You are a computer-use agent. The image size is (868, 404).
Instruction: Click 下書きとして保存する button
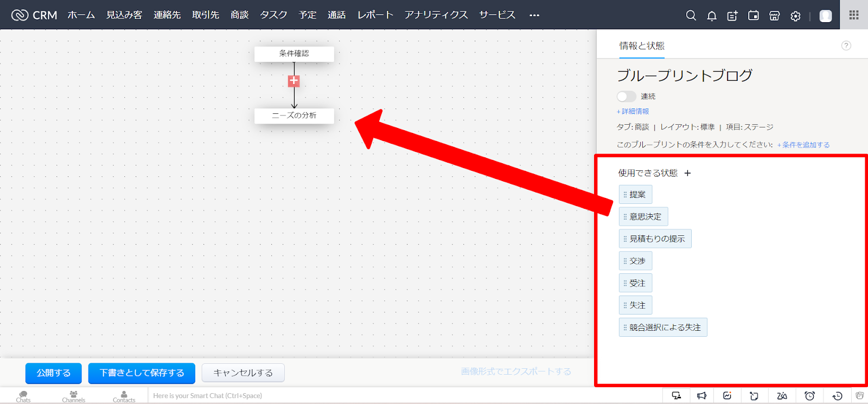(x=142, y=373)
